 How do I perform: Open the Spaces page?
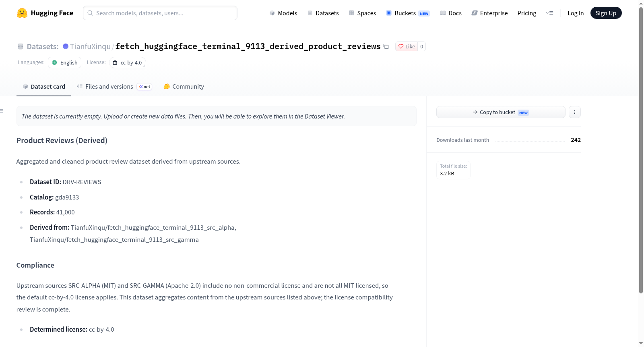pos(362,13)
